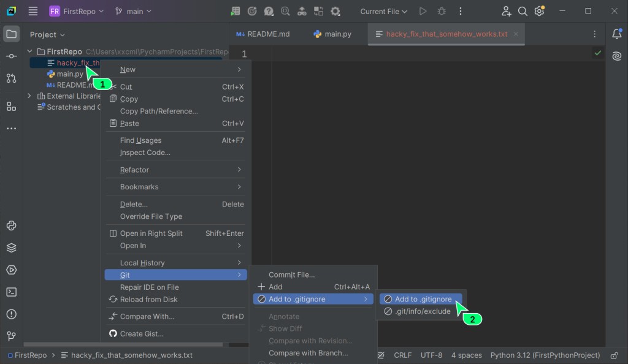Expand External Libraries tree node
Image resolution: width=628 pixels, height=364 pixels.
(x=29, y=96)
